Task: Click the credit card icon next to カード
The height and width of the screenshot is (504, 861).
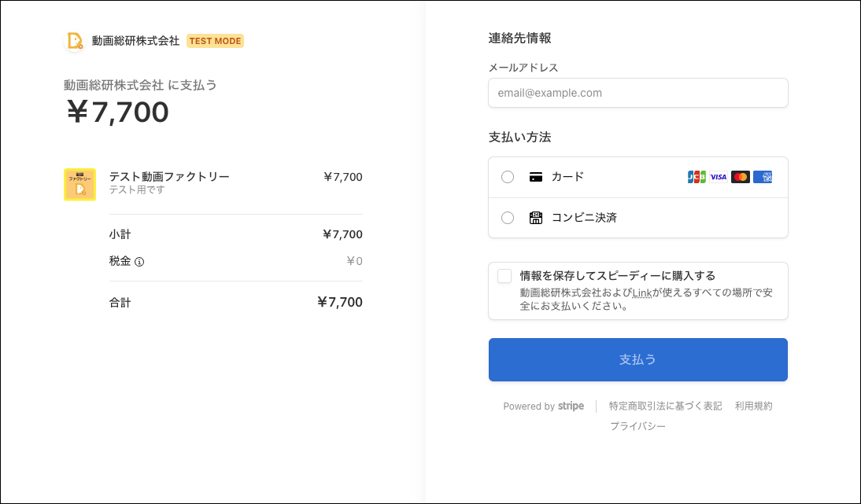Action: [536, 177]
